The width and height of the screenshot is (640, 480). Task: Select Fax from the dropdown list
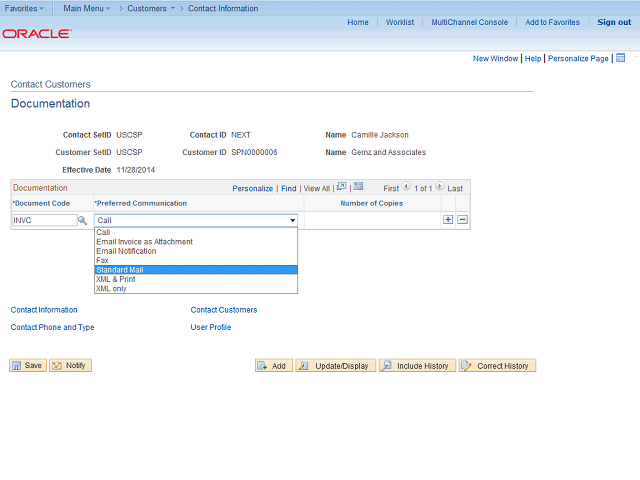click(x=196, y=260)
